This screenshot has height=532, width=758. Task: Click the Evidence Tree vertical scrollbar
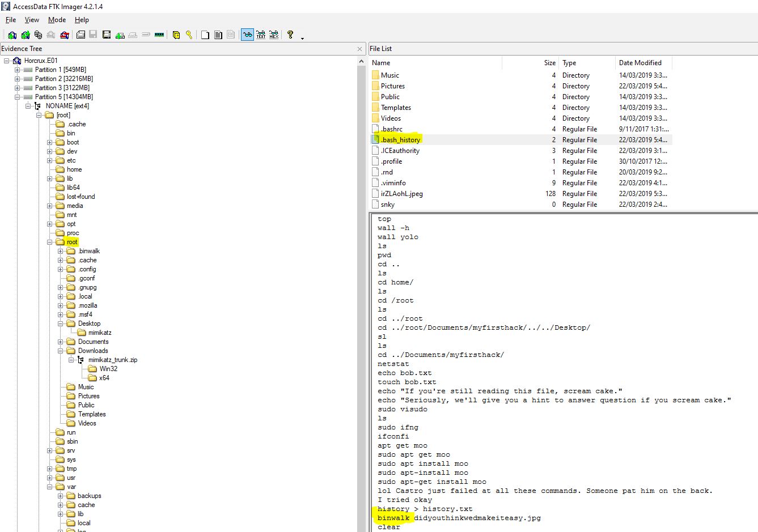tap(362, 295)
